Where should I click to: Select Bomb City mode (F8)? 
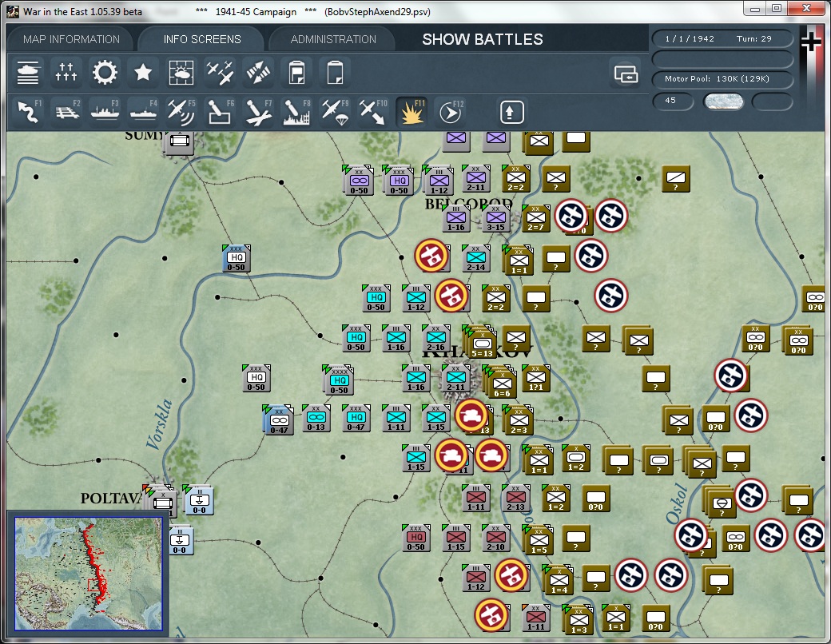click(296, 112)
